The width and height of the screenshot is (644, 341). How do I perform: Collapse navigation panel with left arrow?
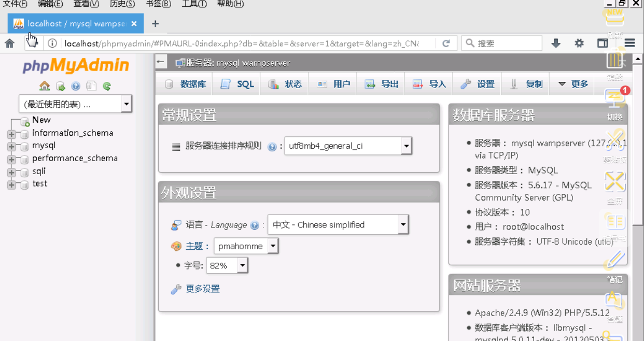(161, 62)
